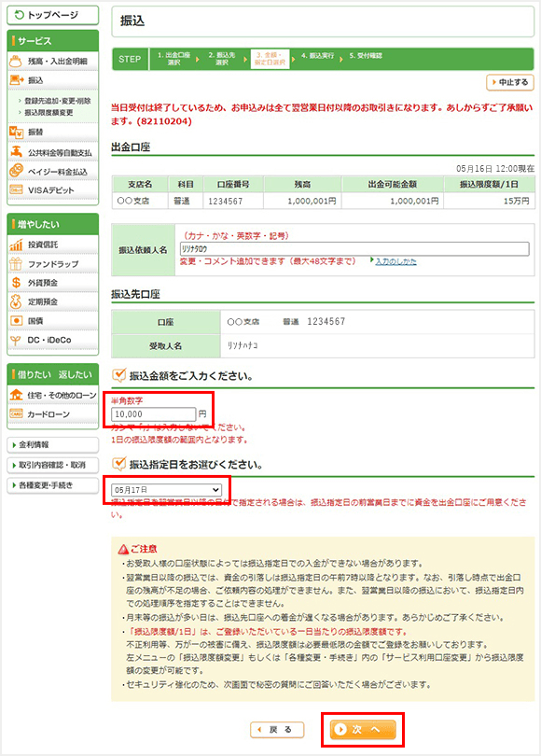Screen dimensions: 541x756
Task: Expand 取引内容確認・取消 menu
Action: 52,465
